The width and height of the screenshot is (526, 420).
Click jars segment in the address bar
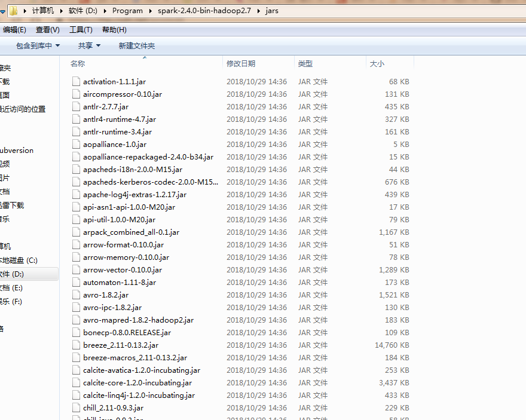click(272, 11)
